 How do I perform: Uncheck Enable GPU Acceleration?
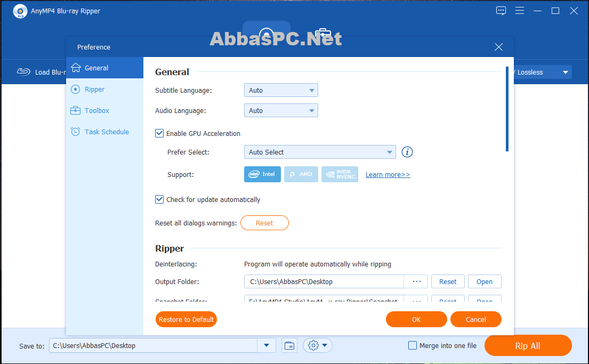tap(159, 133)
